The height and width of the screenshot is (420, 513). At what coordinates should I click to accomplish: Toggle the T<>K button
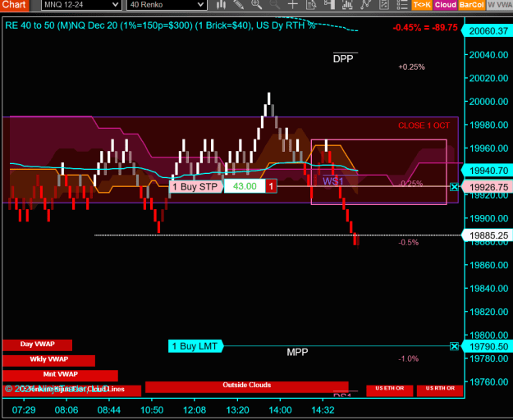coord(422,5)
